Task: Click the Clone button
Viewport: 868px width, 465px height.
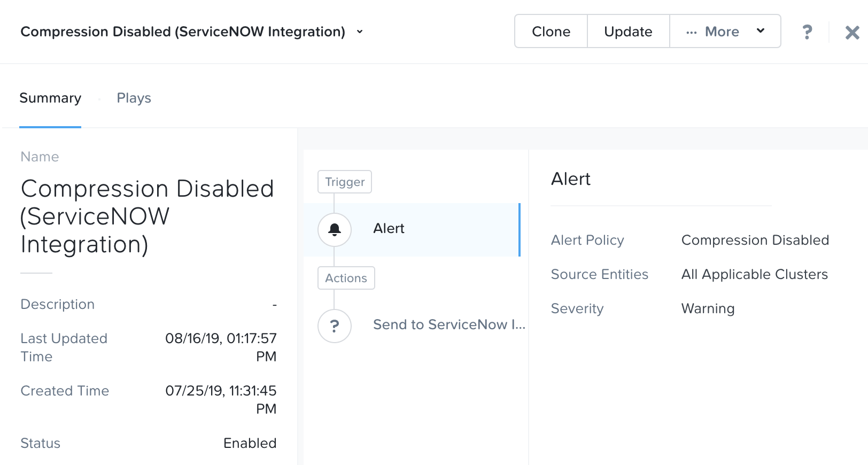Action: tap(551, 32)
